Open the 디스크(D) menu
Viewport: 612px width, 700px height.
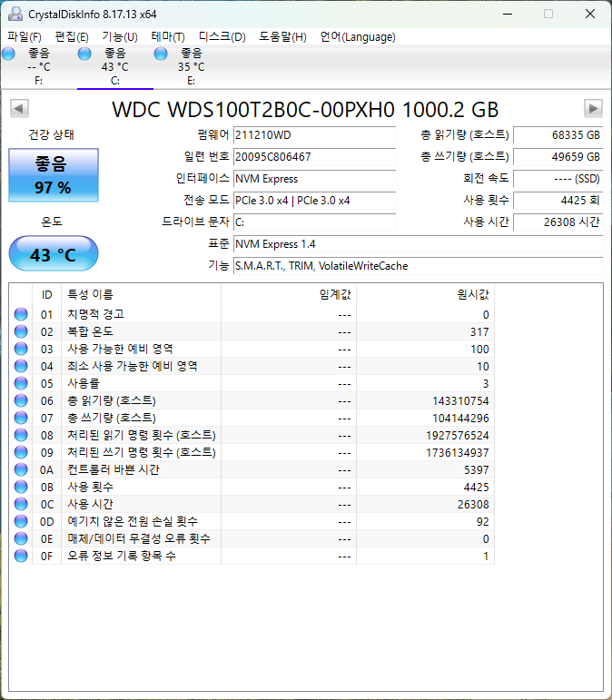coord(222,37)
